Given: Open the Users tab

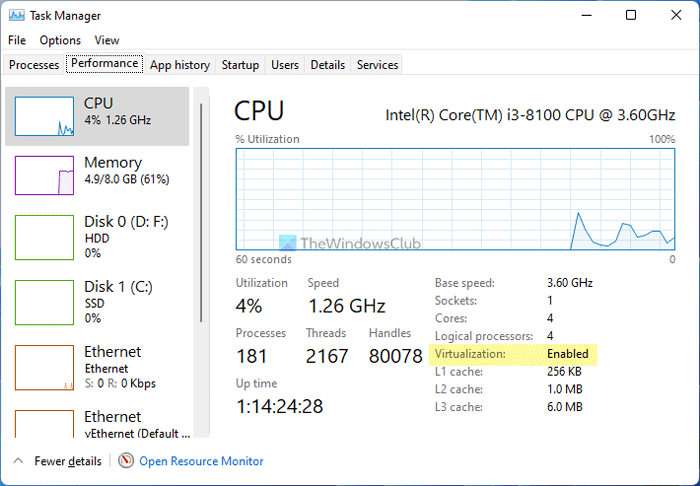Looking at the screenshot, I should (x=285, y=65).
